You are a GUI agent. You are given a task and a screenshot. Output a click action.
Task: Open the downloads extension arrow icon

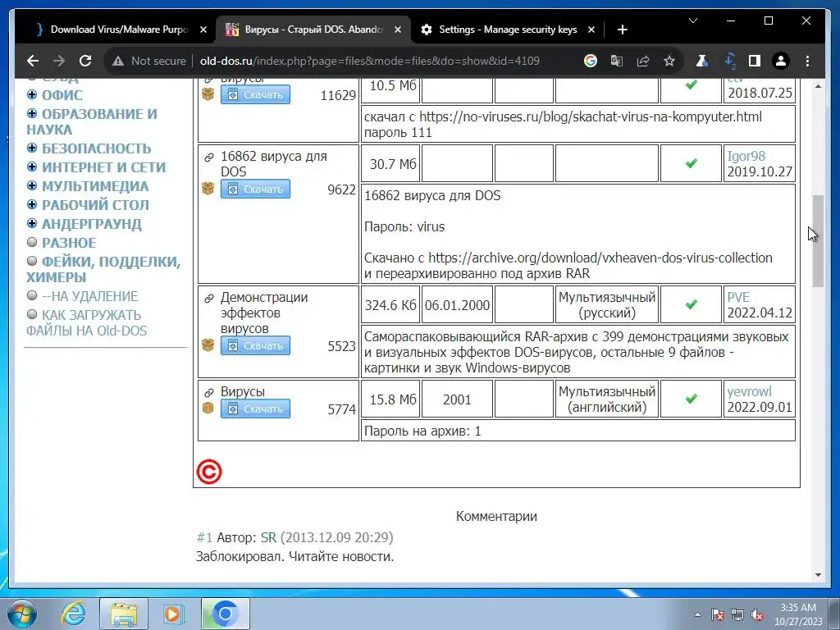point(729,61)
